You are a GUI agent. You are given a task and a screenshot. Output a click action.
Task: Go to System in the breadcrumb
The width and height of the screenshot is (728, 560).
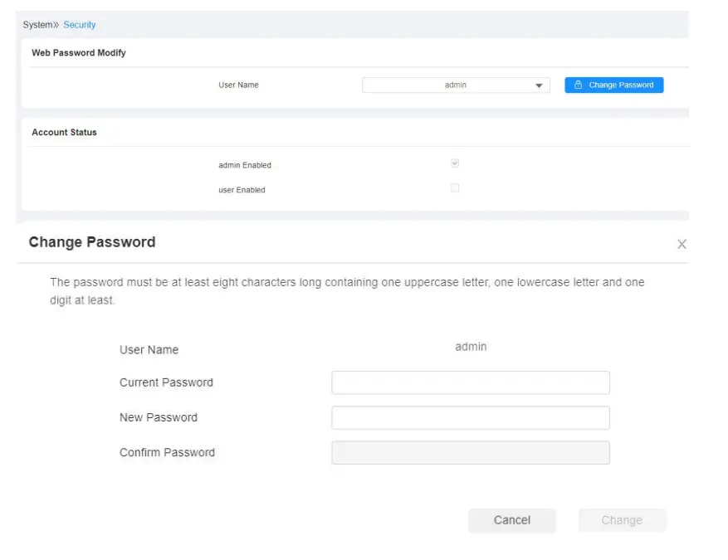37,25
